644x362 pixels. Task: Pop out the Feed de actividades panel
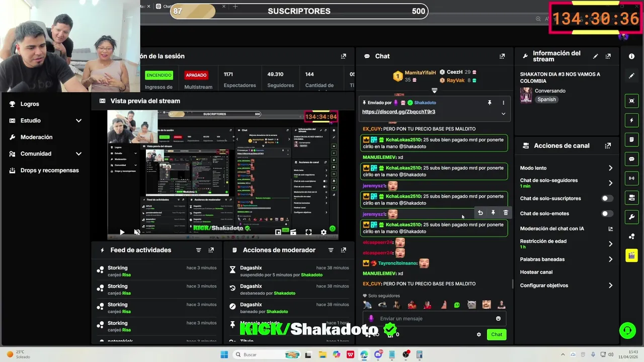pyautogui.click(x=211, y=250)
